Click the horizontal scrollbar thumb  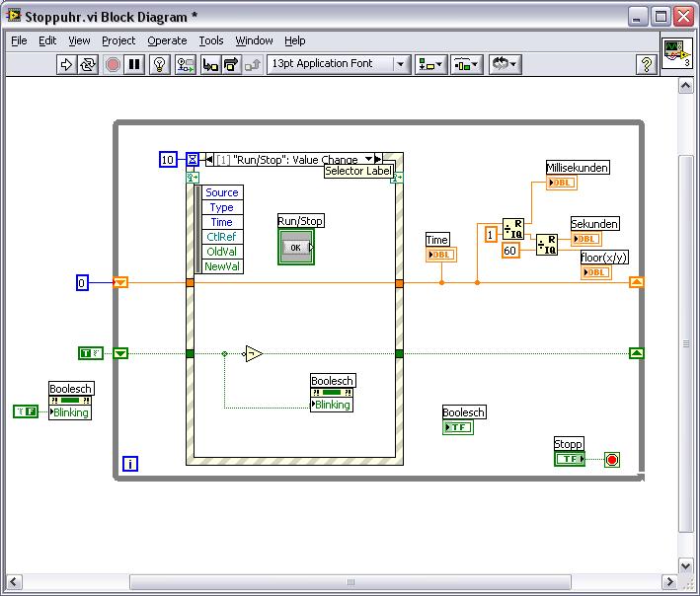click(x=350, y=582)
